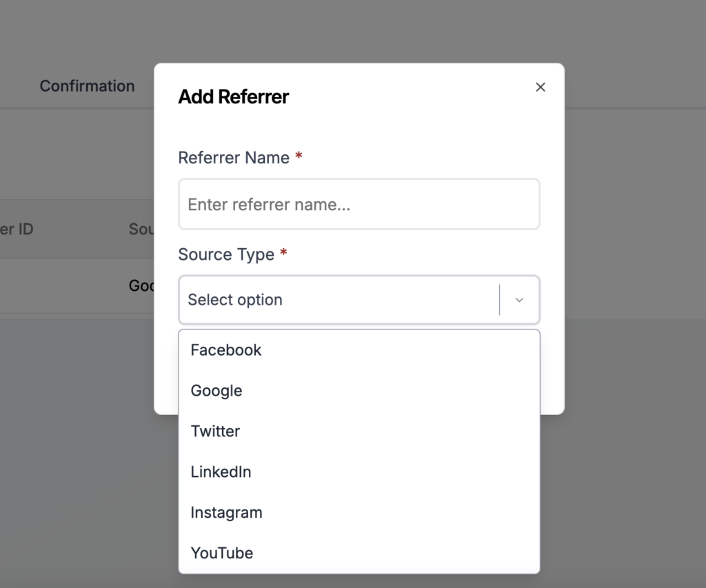Close the Add Referrer dialog
The image size is (706, 588).
point(541,87)
